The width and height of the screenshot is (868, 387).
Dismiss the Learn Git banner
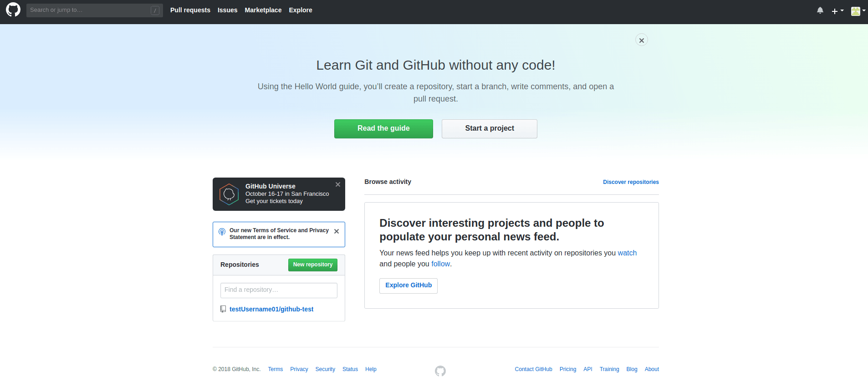click(x=642, y=40)
